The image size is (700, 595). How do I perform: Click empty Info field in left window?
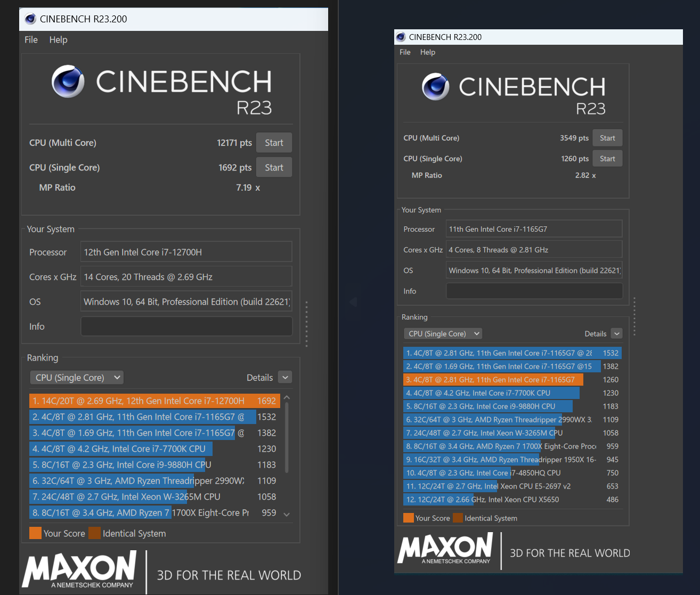tap(186, 327)
